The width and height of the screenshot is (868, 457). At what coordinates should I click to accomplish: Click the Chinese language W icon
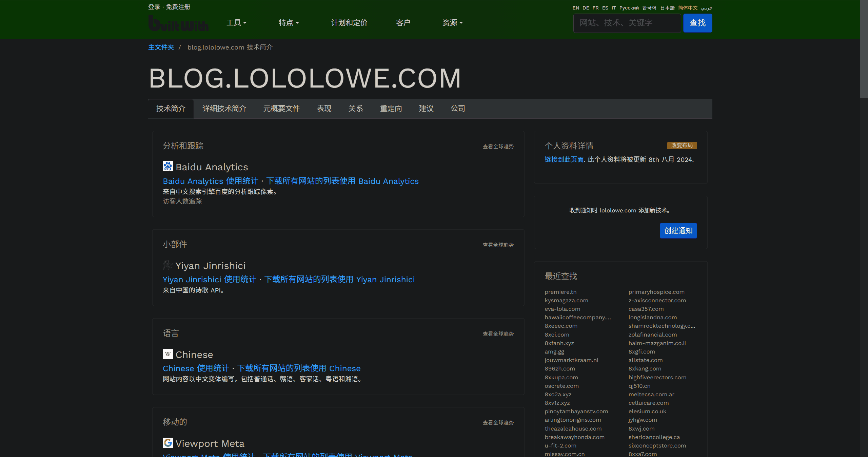coord(167,354)
